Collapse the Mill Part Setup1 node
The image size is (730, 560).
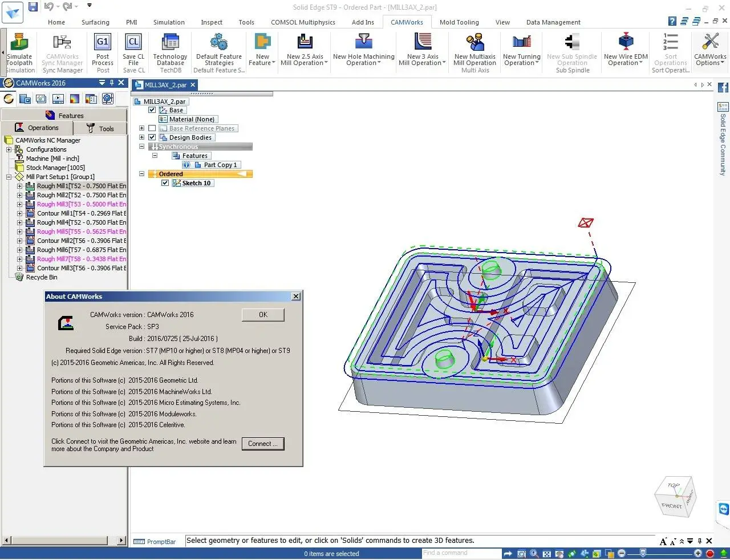click(9, 177)
